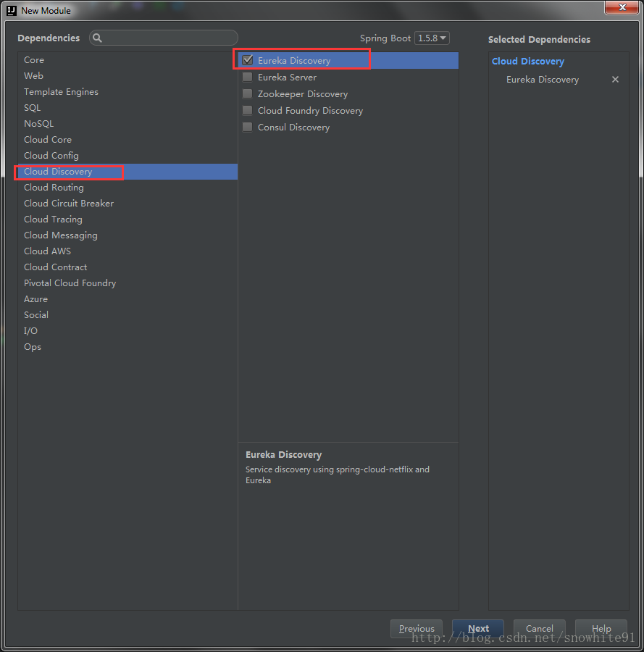Click the Zookeeper Discovery label

(x=303, y=94)
